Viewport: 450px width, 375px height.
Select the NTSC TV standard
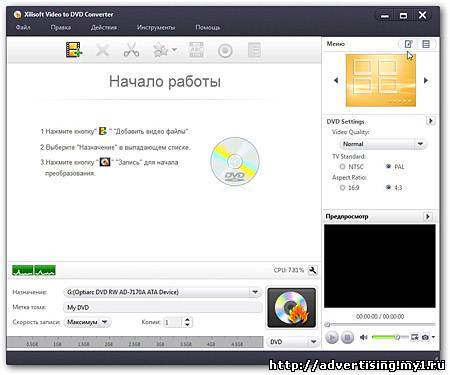pos(342,166)
